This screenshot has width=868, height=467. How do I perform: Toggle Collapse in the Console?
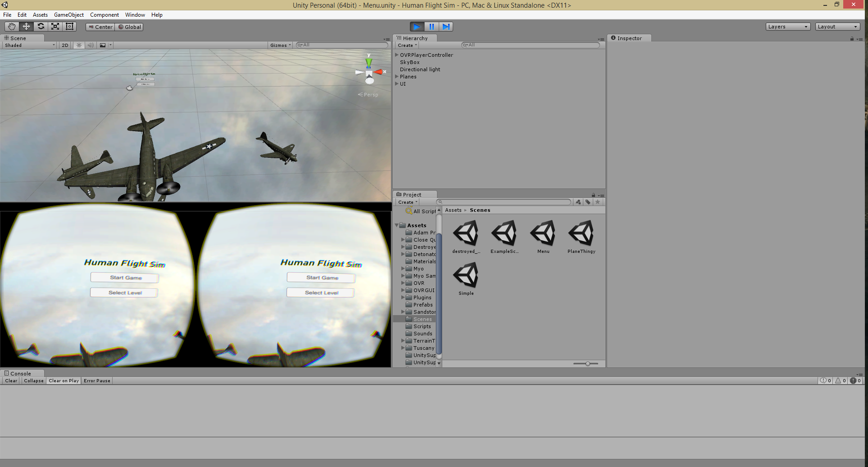[x=34, y=381]
